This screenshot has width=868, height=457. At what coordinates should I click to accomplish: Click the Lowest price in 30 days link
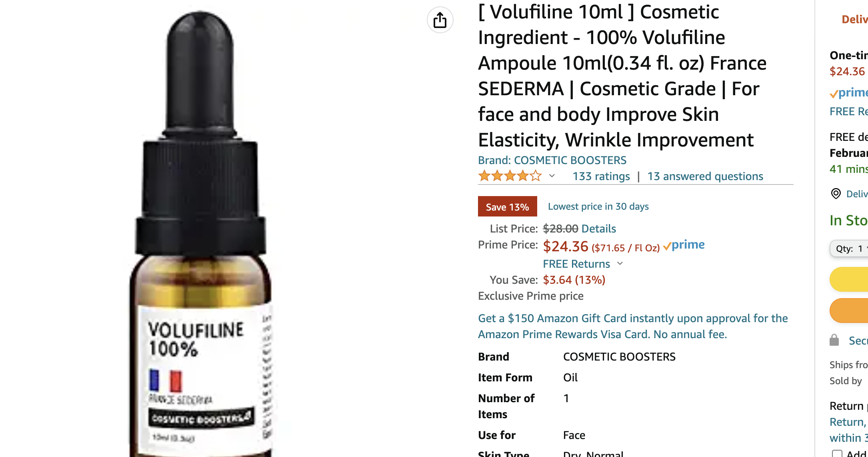(598, 206)
